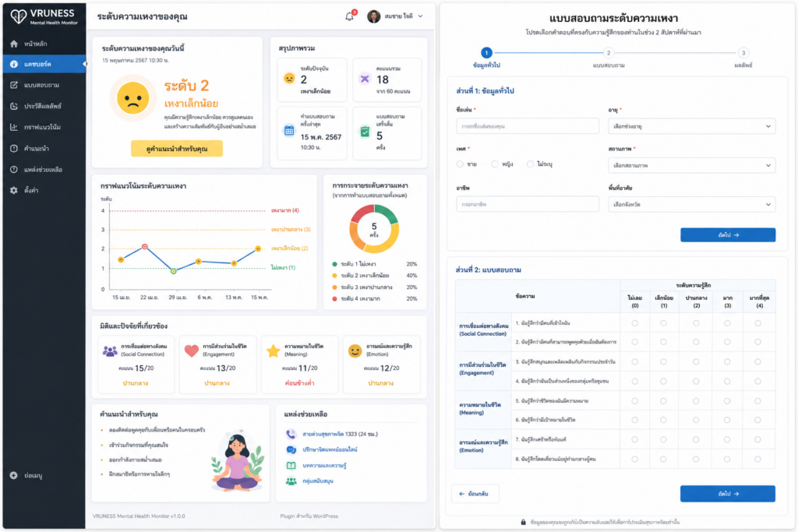This screenshot has height=532, width=798.
Task: Click the chat icon for online consultation
Action: click(291, 449)
